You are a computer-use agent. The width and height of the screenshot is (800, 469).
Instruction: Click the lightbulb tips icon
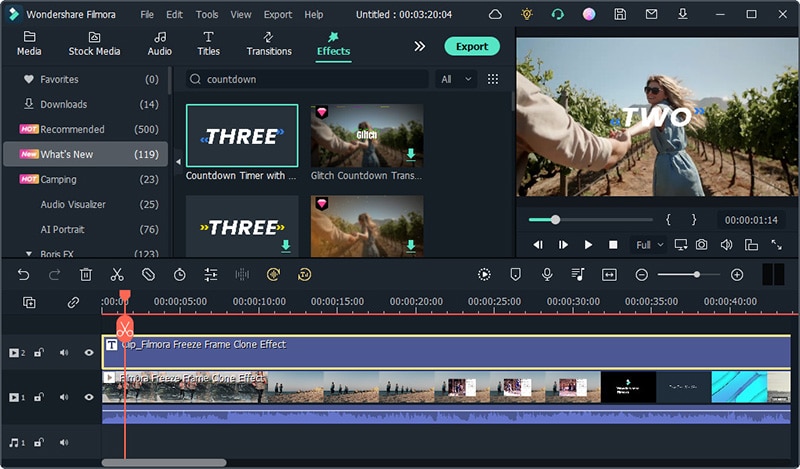point(527,14)
